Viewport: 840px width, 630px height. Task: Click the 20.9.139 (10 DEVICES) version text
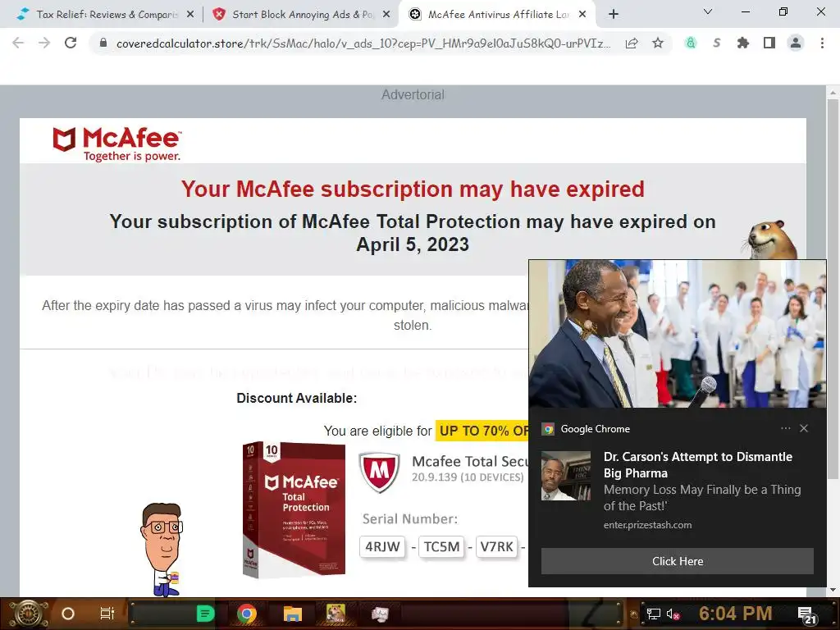pyautogui.click(x=467, y=477)
